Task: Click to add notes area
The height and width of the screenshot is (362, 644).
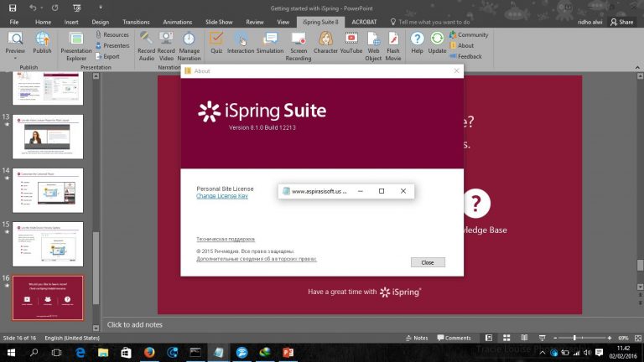Action: pyautogui.click(x=135, y=324)
